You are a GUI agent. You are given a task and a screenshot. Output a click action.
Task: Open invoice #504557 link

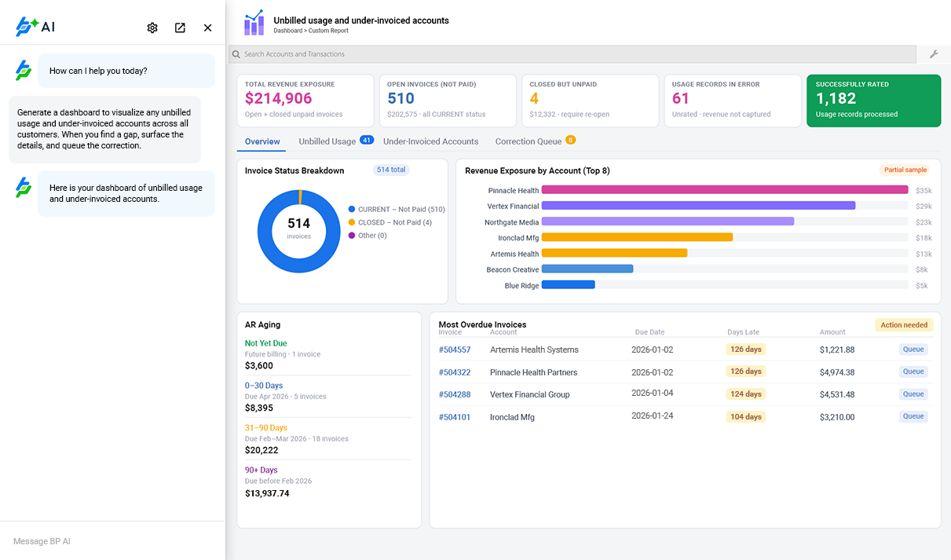[455, 350]
